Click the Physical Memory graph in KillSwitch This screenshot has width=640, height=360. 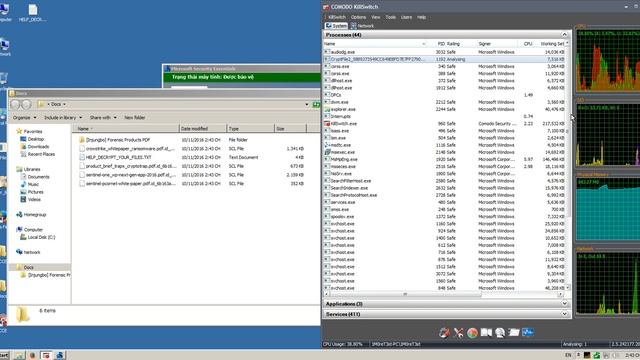pos(608,209)
